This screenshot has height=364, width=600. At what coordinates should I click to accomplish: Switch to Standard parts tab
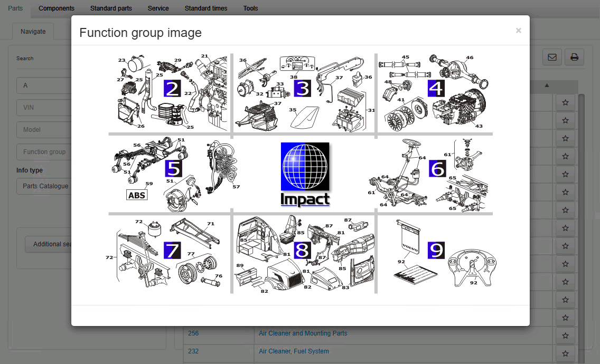click(x=111, y=8)
